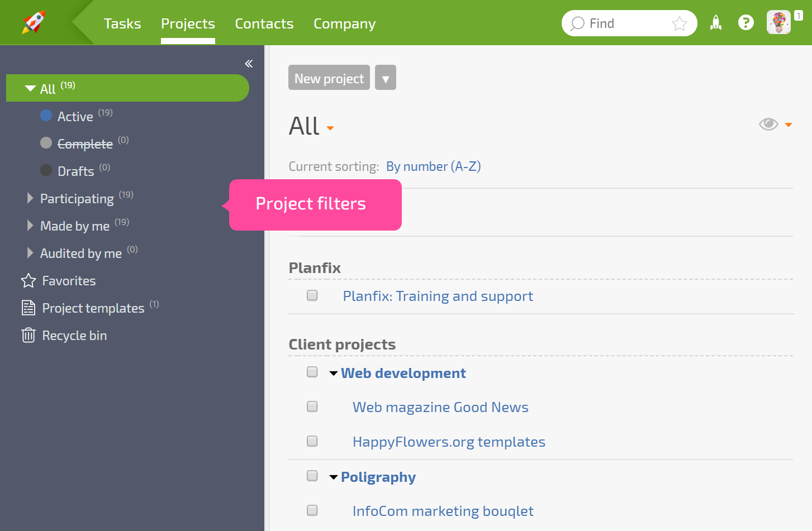Open the white rocket notifications icon
Image resolution: width=812 pixels, height=531 pixels.
[x=715, y=23]
